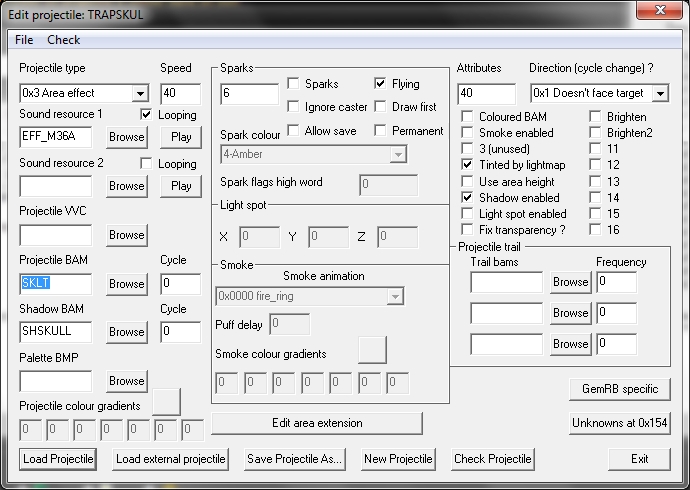The height and width of the screenshot is (490, 690).
Task: Open Smoke colour gradients swatch
Action: [372, 350]
